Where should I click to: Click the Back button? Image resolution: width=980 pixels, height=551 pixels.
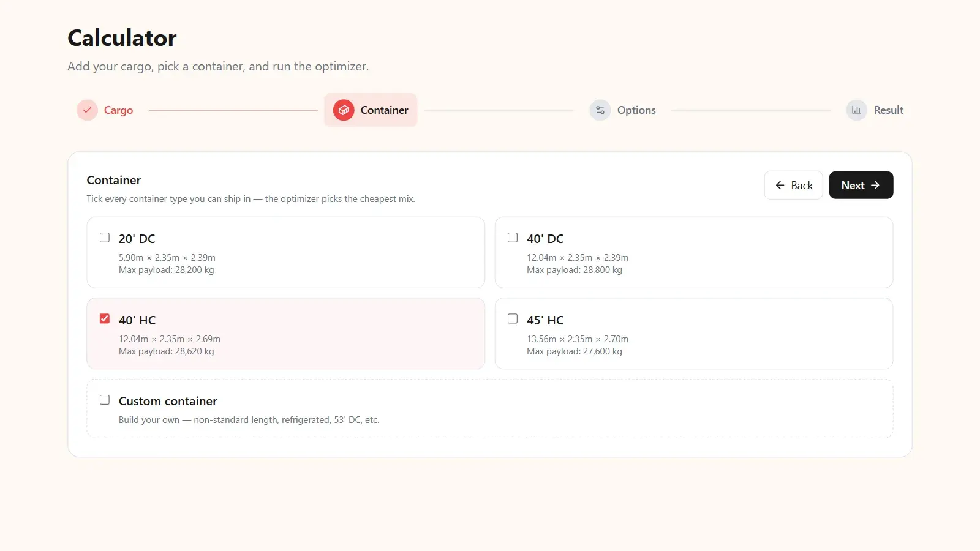click(793, 185)
